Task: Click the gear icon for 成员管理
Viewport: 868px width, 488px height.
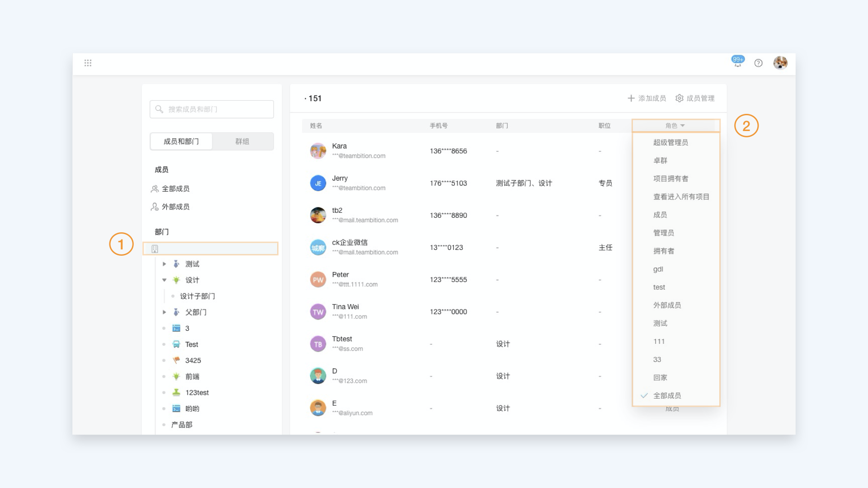Action: pos(679,98)
